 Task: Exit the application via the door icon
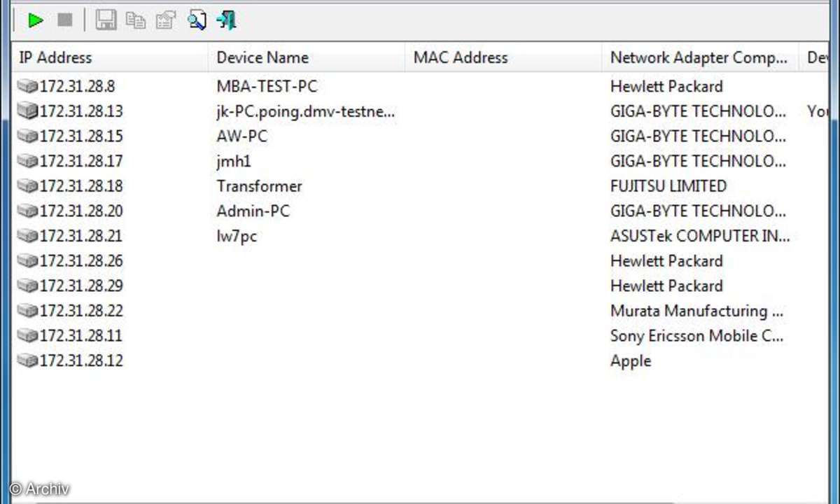point(227,20)
